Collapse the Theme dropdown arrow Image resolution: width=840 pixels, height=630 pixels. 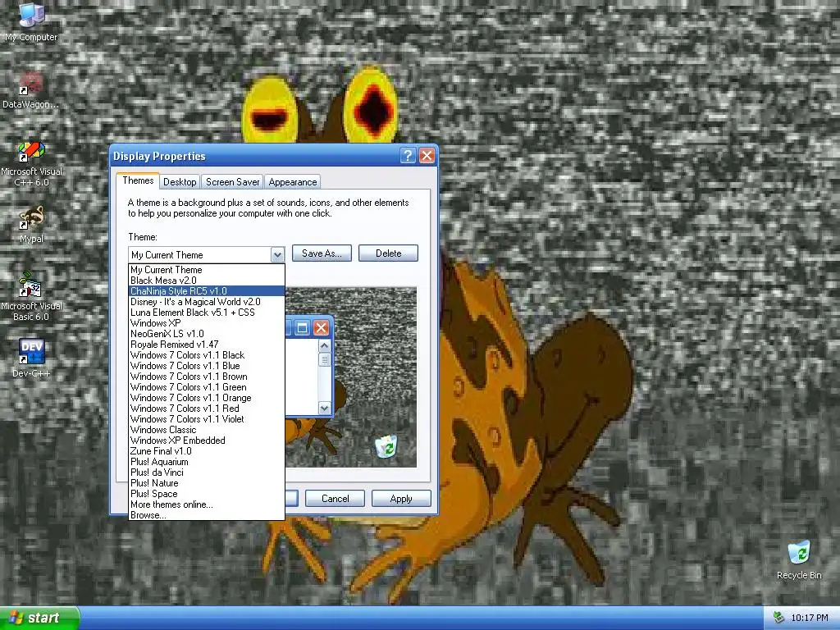(277, 255)
